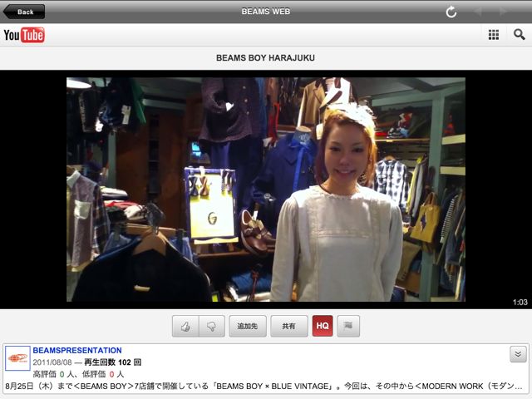The width and height of the screenshot is (532, 399).
Task: Like the video with thumbs up
Action: [x=185, y=326]
